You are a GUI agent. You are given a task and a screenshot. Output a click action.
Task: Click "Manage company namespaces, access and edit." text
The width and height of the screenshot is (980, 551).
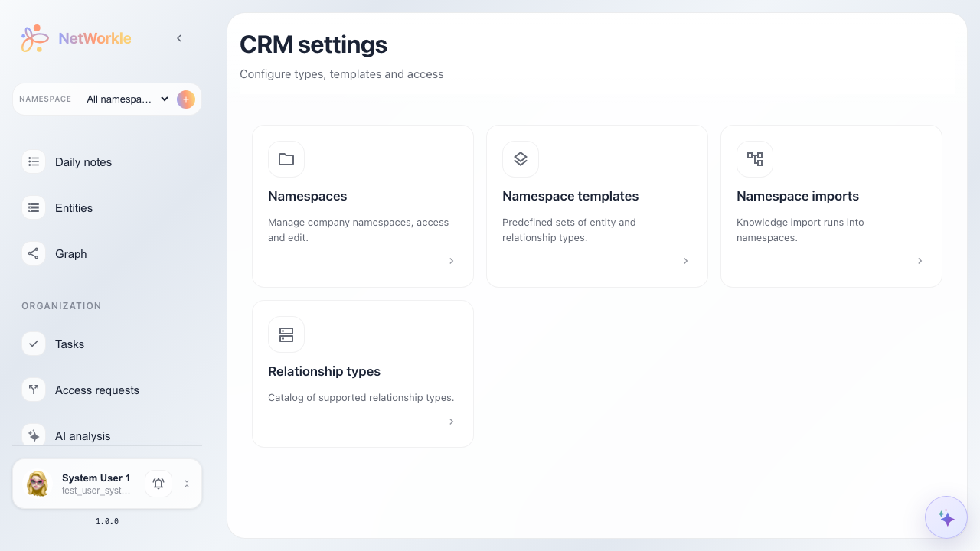pyautogui.click(x=358, y=230)
